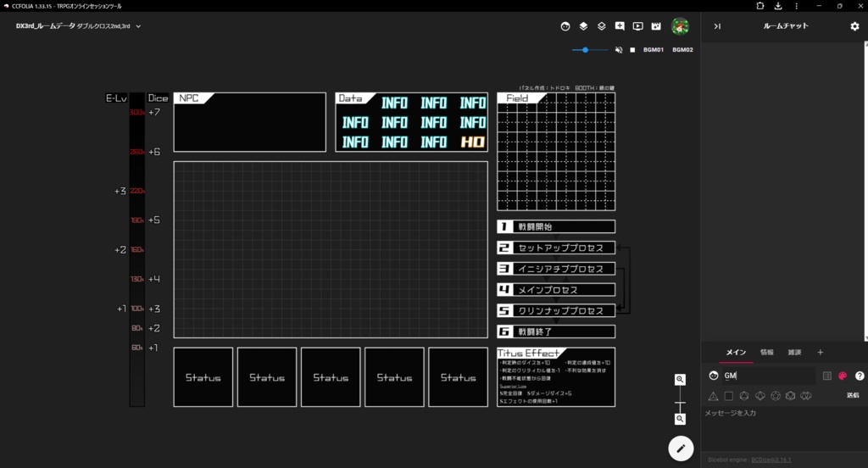Roll the D8 dice icon
This screenshot has height=468, width=868.
[744, 395]
